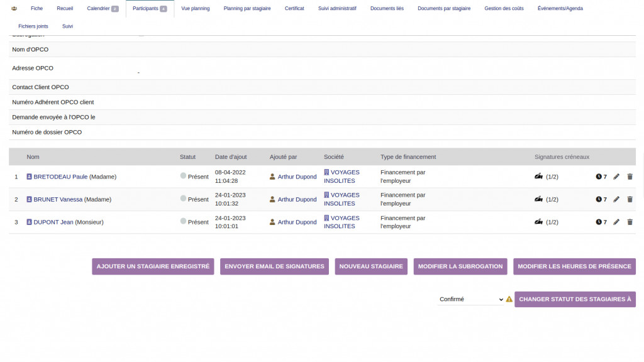Delete BRETODEAU Paule with the trash icon
This screenshot has height=362, width=644.
tap(630, 177)
